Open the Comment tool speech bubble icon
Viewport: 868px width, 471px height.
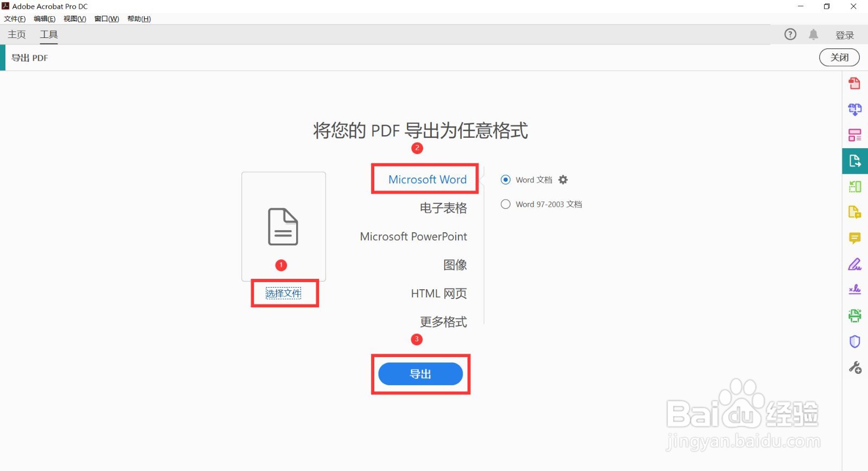pyautogui.click(x=854, y=238)
